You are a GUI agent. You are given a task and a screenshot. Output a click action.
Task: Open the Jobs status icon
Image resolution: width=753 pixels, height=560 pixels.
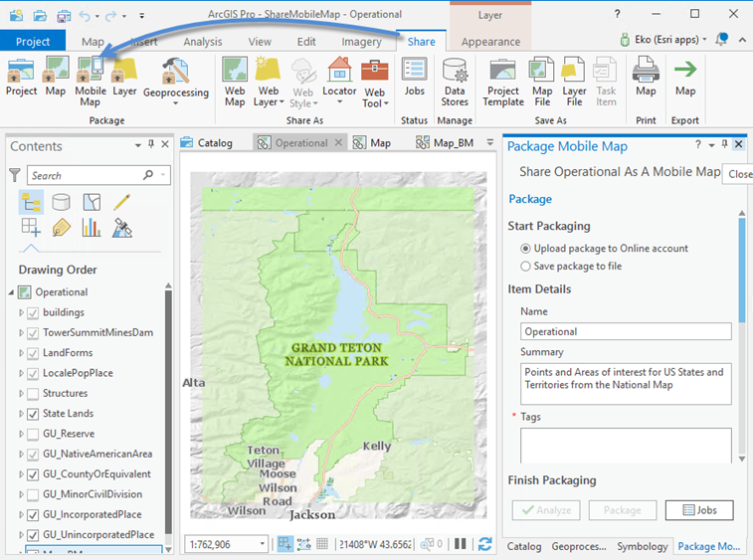click(414, 77)
